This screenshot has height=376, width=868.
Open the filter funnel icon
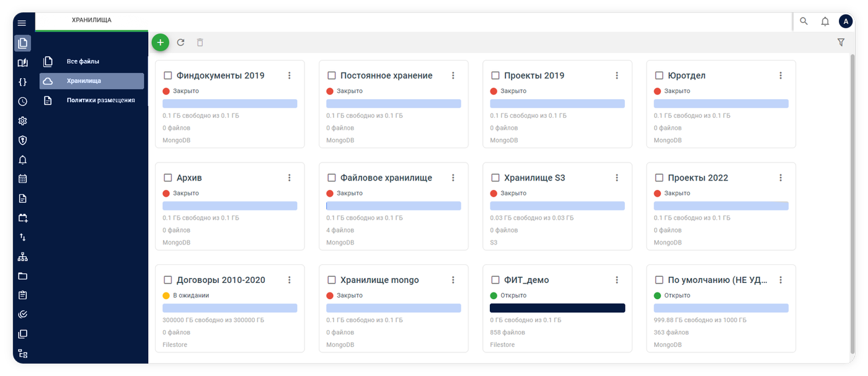point(841,42)
